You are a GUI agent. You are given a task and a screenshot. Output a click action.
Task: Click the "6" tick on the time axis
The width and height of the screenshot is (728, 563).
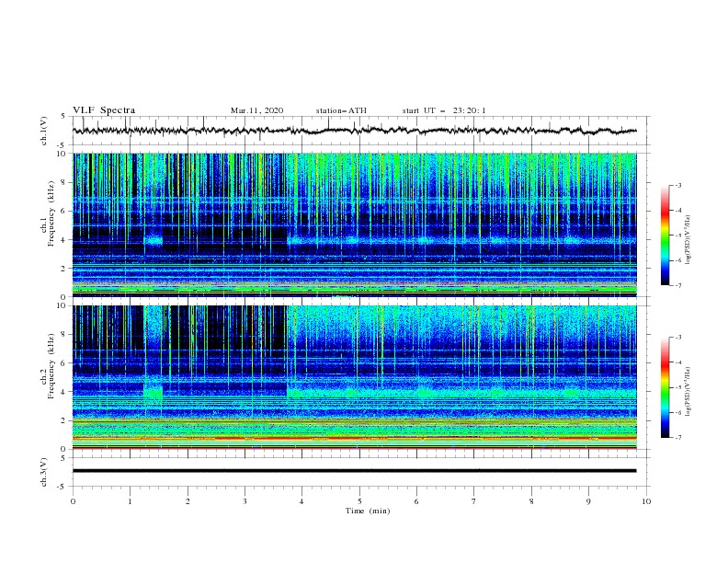click(416, 501)
